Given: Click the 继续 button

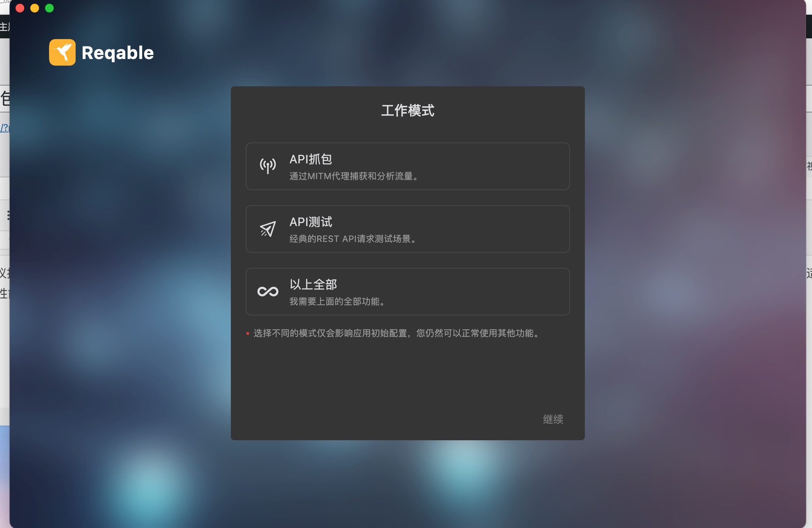Looking at the screenshot, I should coord(553,419).
